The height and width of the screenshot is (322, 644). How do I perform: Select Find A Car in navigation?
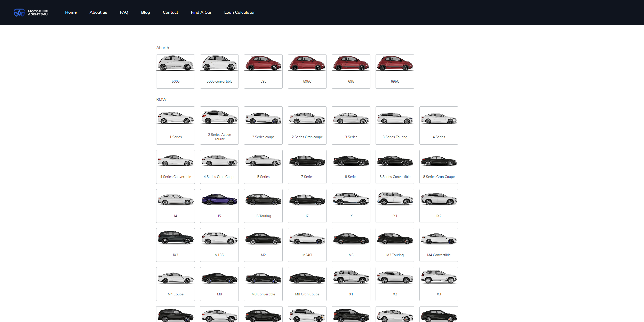(x=201, y=12)
